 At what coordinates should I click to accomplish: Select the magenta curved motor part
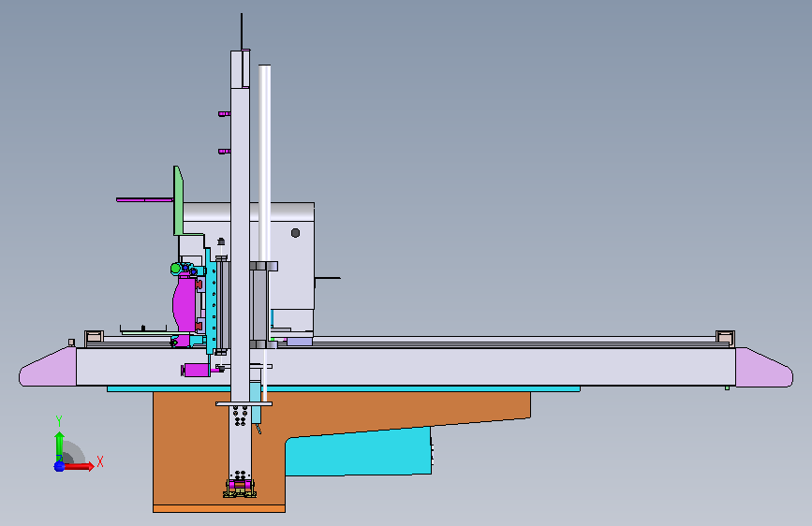coord(184,303)
